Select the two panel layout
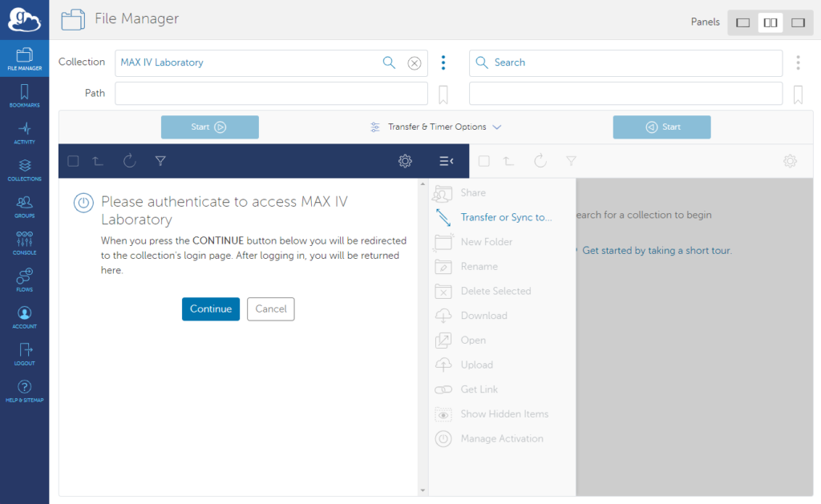The width and height of the screenshot is (821, 504). click(770, 22)
